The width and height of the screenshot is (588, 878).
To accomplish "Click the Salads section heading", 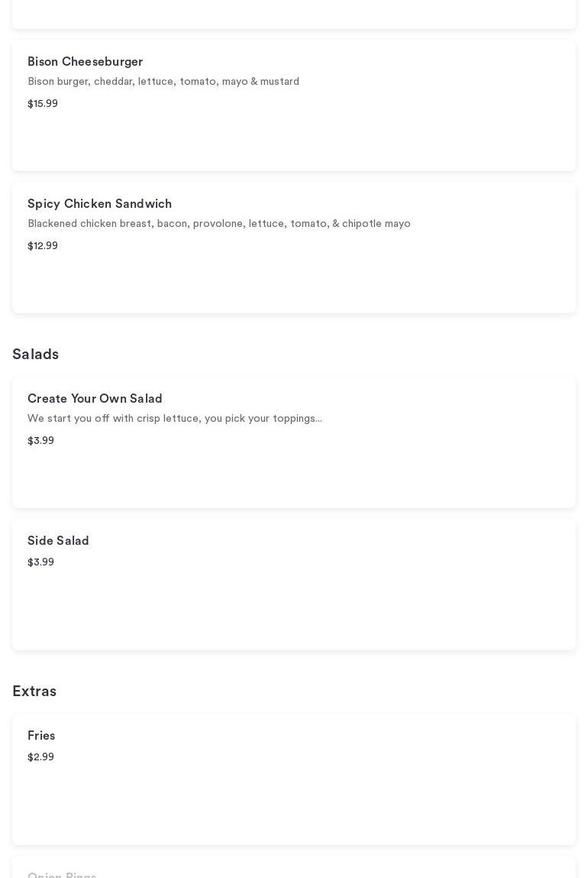I will (36, 355).
